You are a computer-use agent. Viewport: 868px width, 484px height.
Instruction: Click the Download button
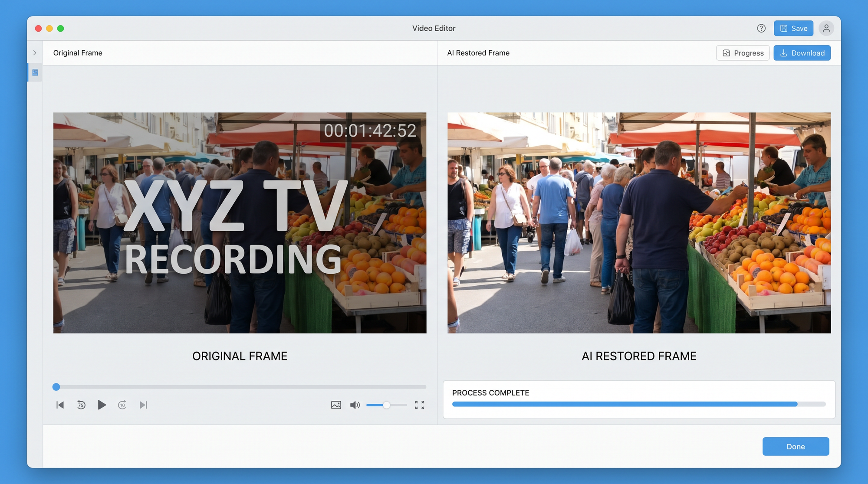coord(802,53)
